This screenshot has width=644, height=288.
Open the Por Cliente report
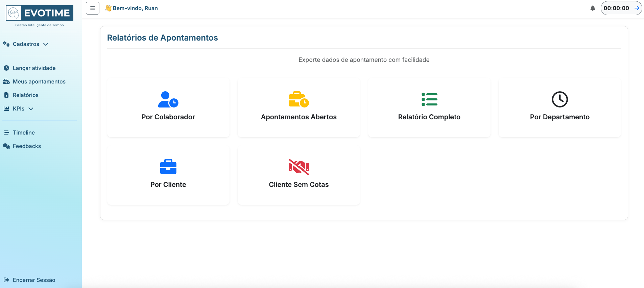pyautogui.click(x=168, y=175)
